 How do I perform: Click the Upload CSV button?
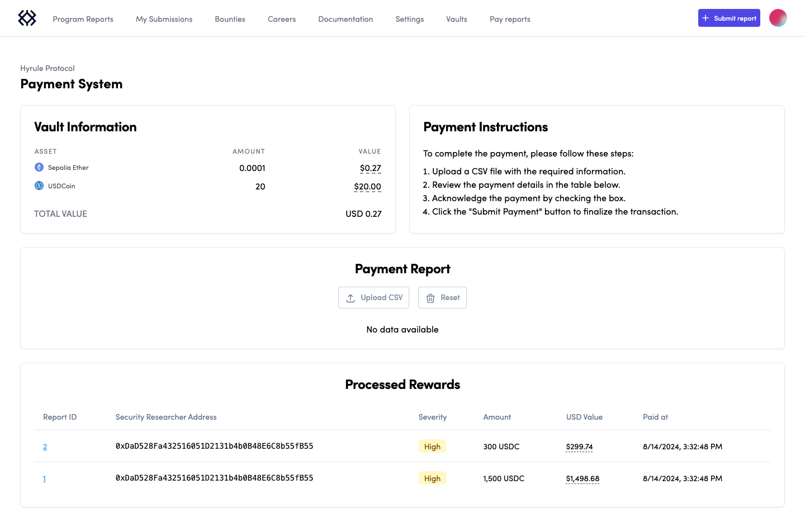click(373, 297)
